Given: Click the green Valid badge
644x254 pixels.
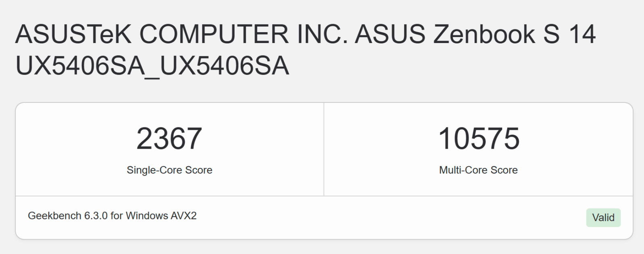Looking at the screenshot, I should point(603,217).
